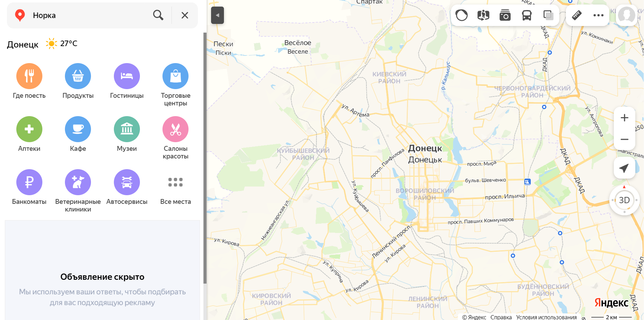Zoom out with the minus button
The height and width of the screenshot is (320, 644).
tap(624, 139)
